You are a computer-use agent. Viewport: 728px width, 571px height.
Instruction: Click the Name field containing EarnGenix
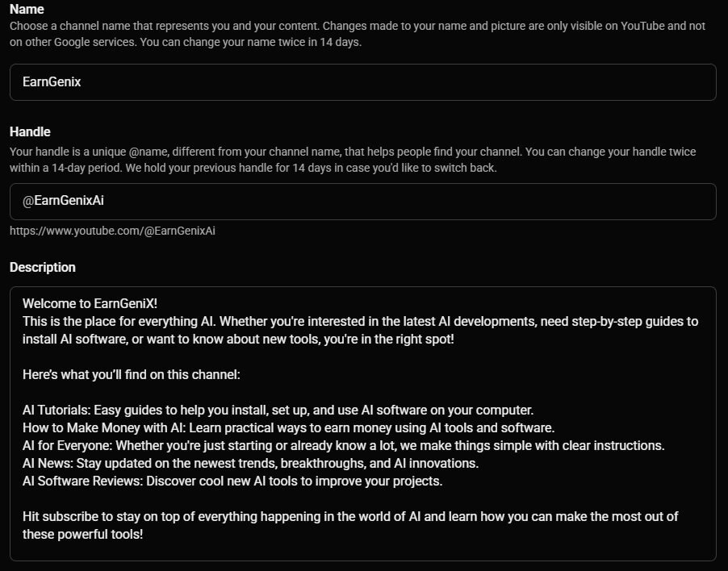coord(362,82)
